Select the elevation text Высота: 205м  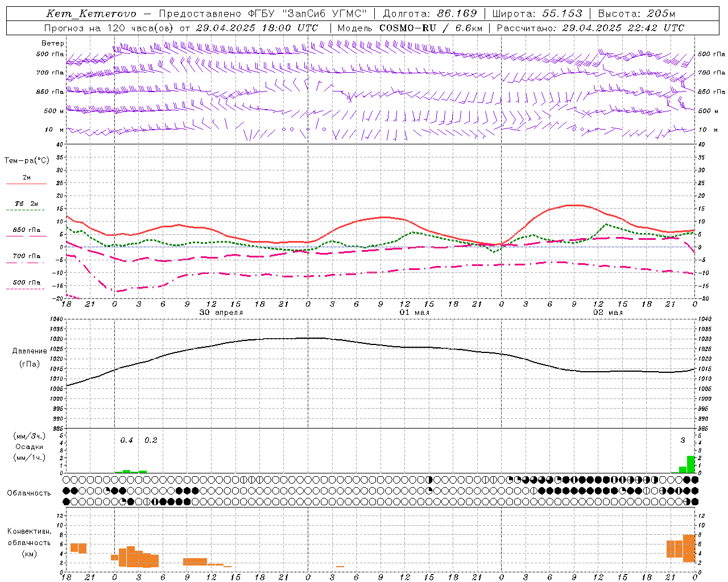(x=636, y=14)
